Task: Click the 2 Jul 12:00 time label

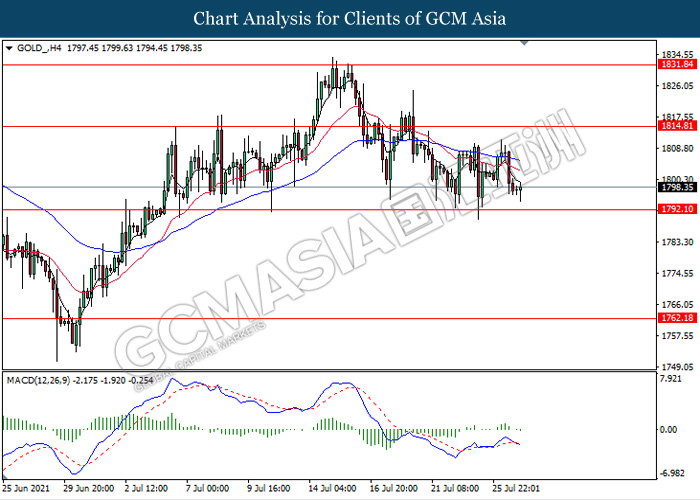Action: 146,488
